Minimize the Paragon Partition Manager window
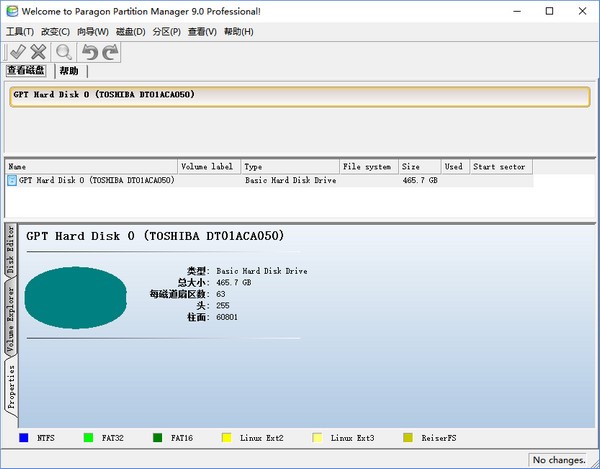600x469 pixels. 517,11
